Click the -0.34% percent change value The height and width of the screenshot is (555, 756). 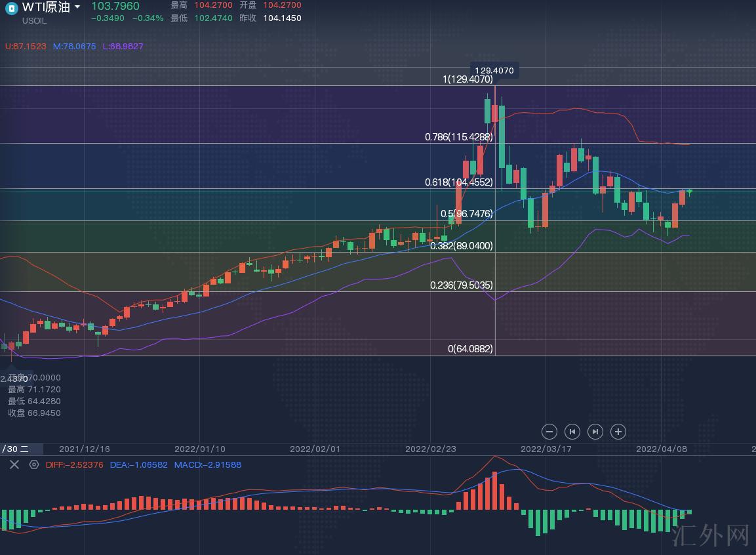click(x=148, y=18)
